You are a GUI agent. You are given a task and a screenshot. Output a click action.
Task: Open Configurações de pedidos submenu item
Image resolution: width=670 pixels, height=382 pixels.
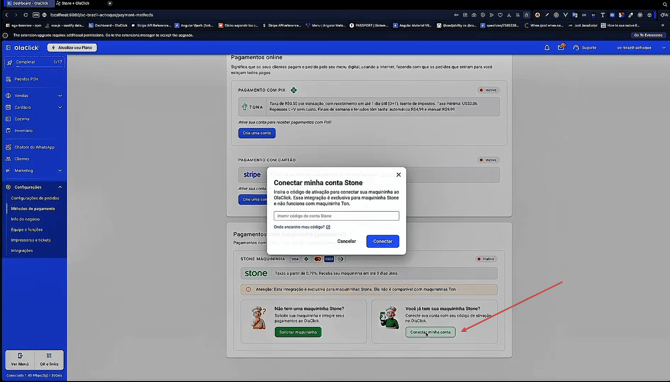[x=35, y=198]
